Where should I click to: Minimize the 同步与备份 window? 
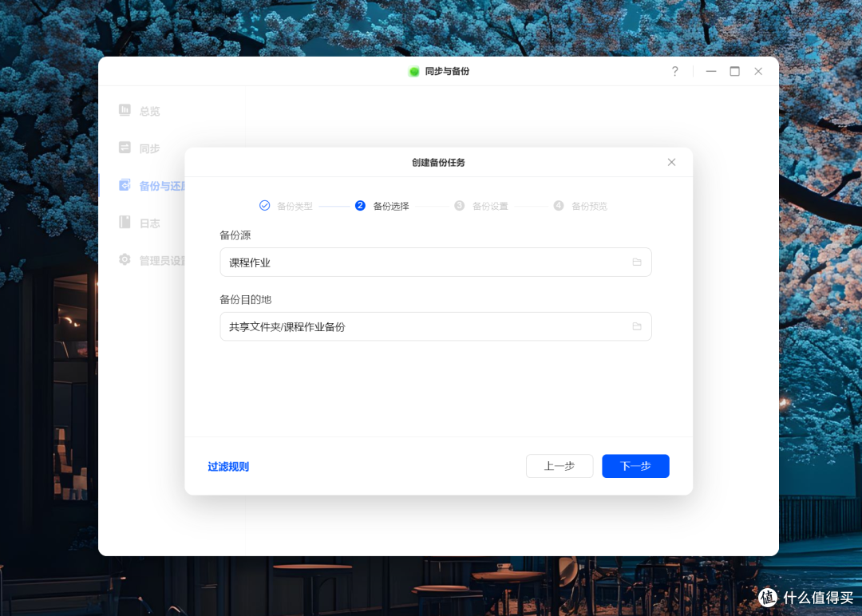pos(711,72)
